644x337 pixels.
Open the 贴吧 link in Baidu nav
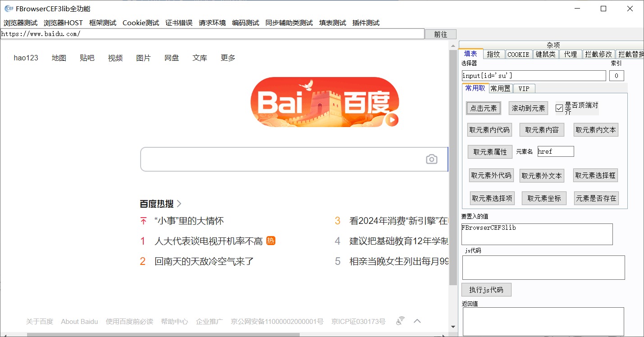[x=87, y=58]
